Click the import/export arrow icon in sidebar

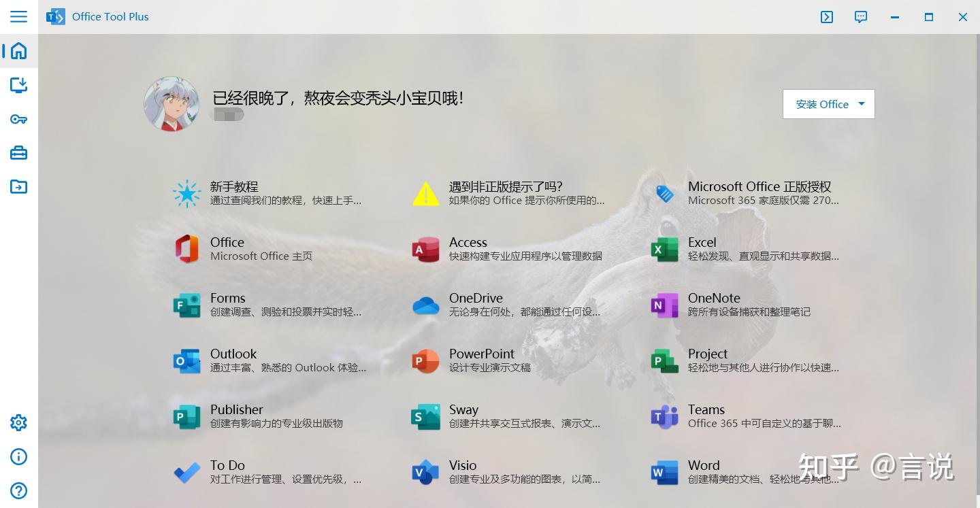pyautogui.click(x=18, y=186)
